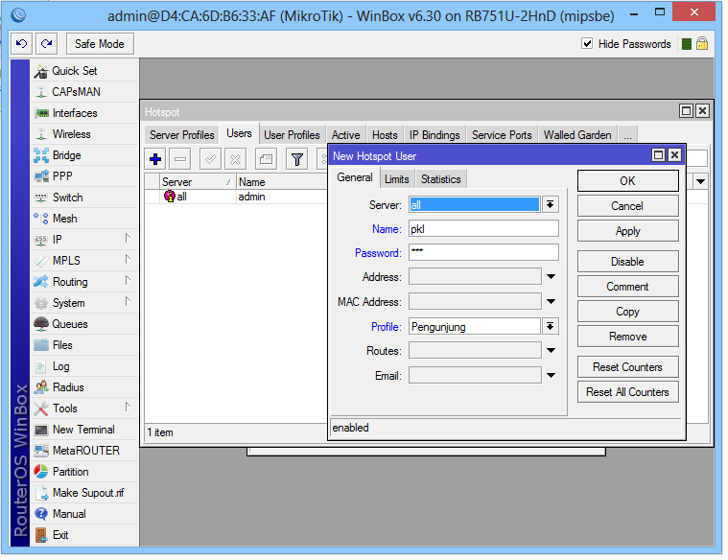
Task: Expand the Email field arrow
Action: click(x=552, y=375)
